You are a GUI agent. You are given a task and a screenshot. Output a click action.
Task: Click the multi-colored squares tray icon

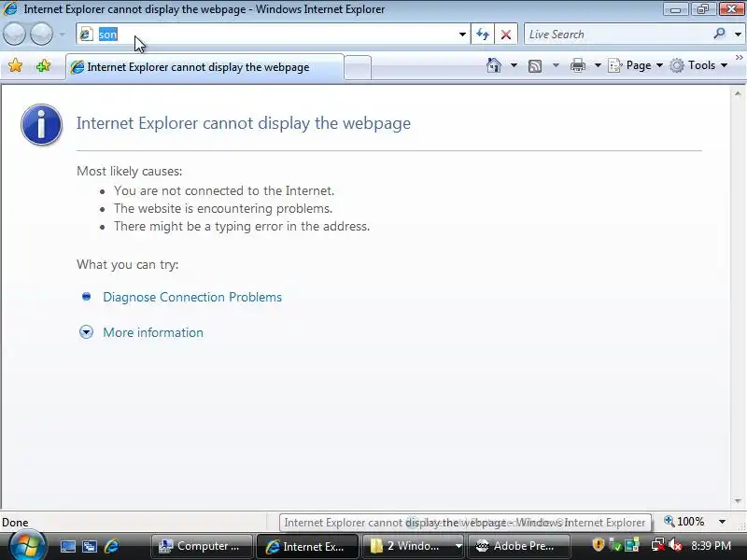632,545
